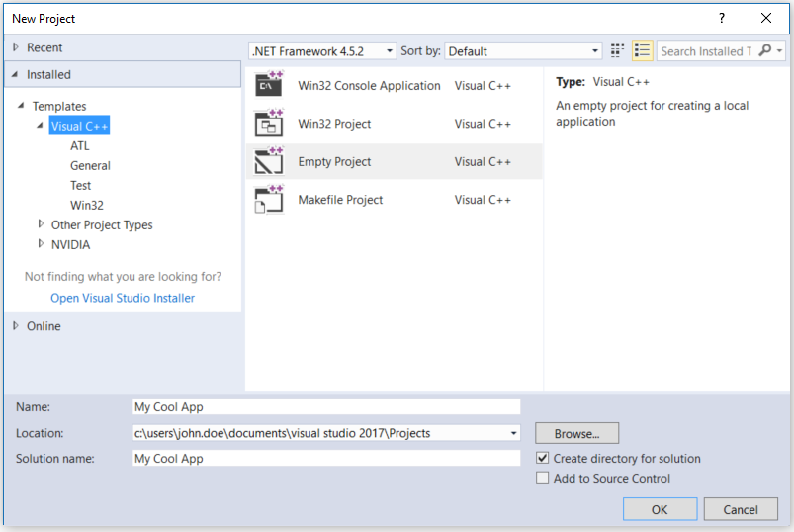Click the Online section label
The width and height of the screenshot is (794, 532).
[44, 326]
